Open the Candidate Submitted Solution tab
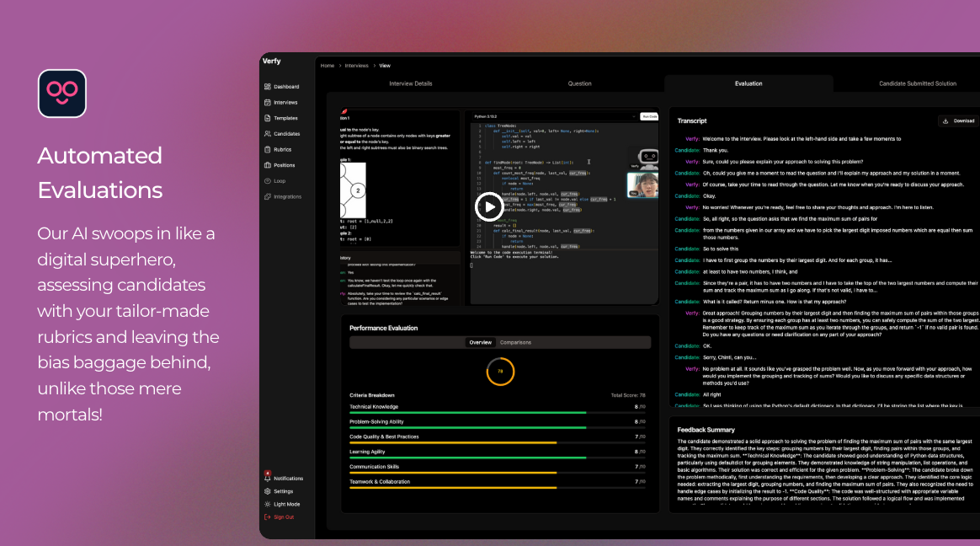Viewport: 980px width, 546px height. (x=918, y=83)
